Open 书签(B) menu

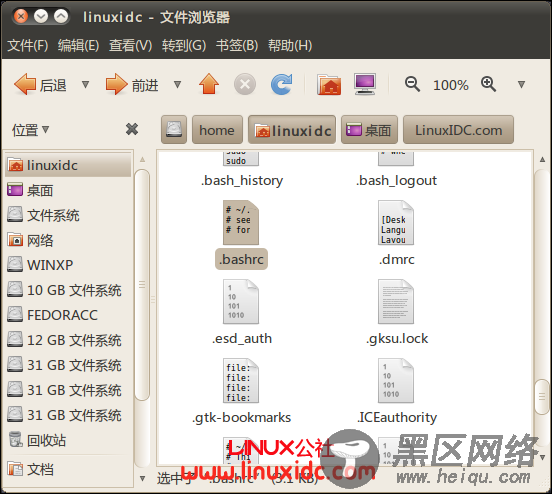(x=237, y=45)
